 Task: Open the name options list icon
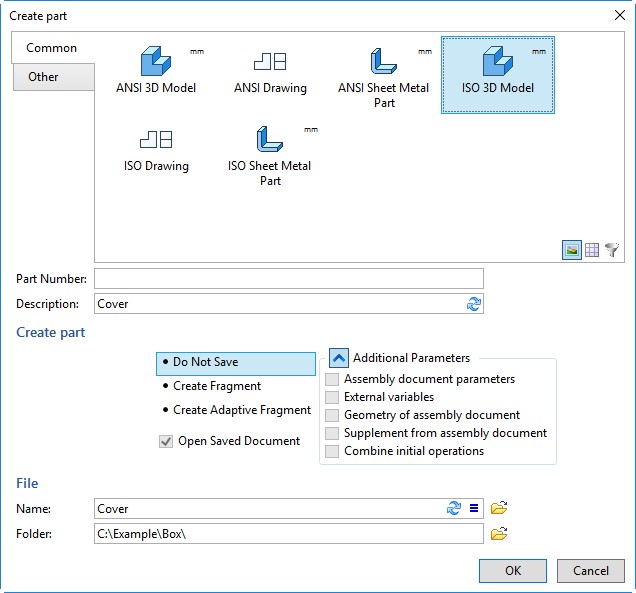tap(474, 508)
